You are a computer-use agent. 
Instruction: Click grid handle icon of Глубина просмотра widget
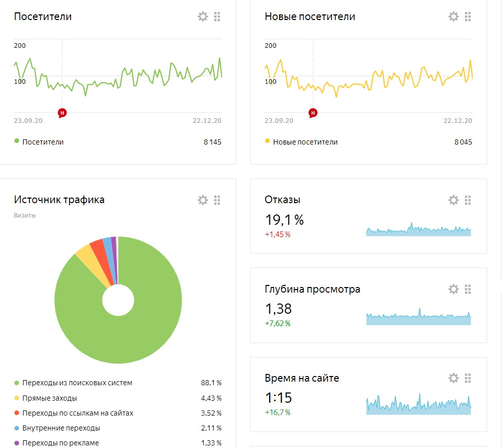click(468, 289)
